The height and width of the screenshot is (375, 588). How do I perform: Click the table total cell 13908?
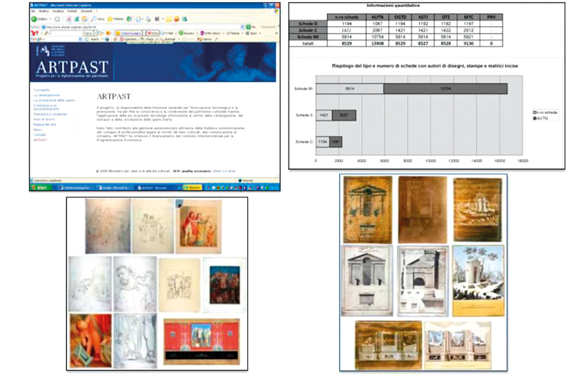(377, 44)
